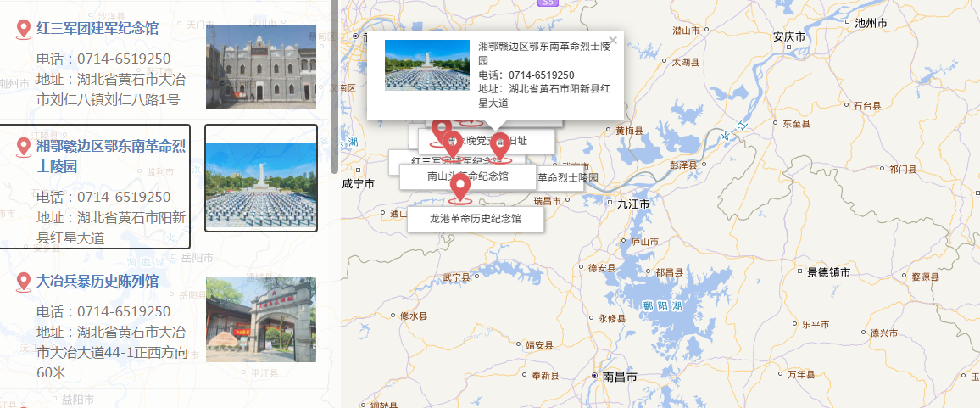
Task: Click the 红三军团建军纪念馆 building photo thumbnail
Action: point(261,67)
